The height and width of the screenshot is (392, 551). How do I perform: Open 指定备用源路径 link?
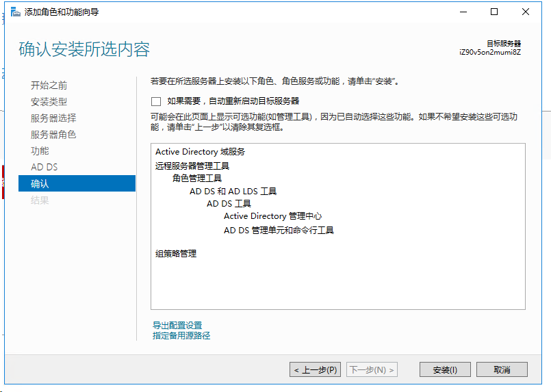pyautogui.click(x=181, y=335)
